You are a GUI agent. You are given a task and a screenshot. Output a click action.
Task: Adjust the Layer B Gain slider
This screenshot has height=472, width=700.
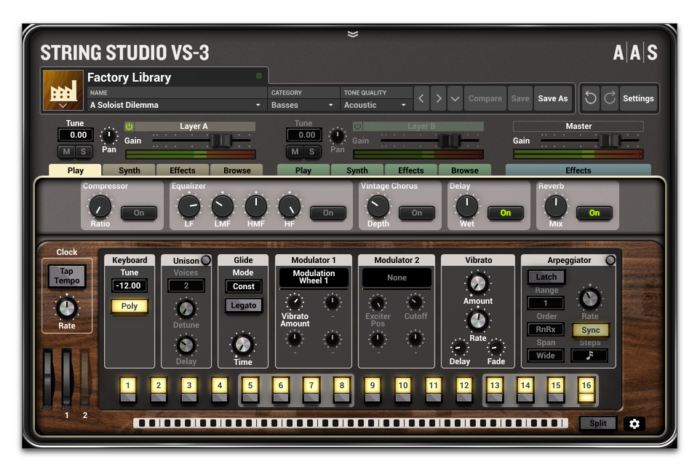(x=449, y=140)
